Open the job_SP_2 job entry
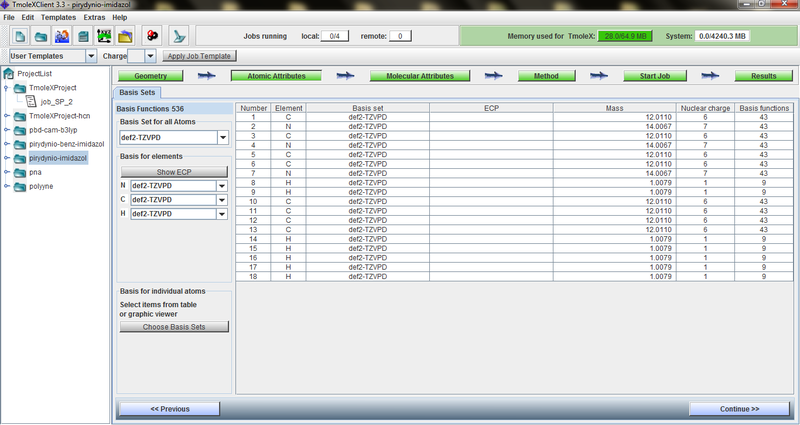The image size is (800, 425). pos(58,101)
